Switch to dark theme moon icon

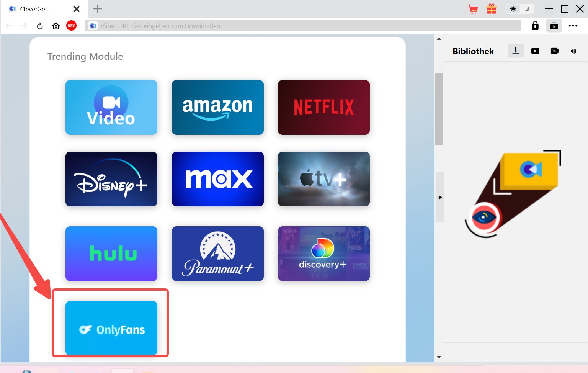[x=527, y=9]
